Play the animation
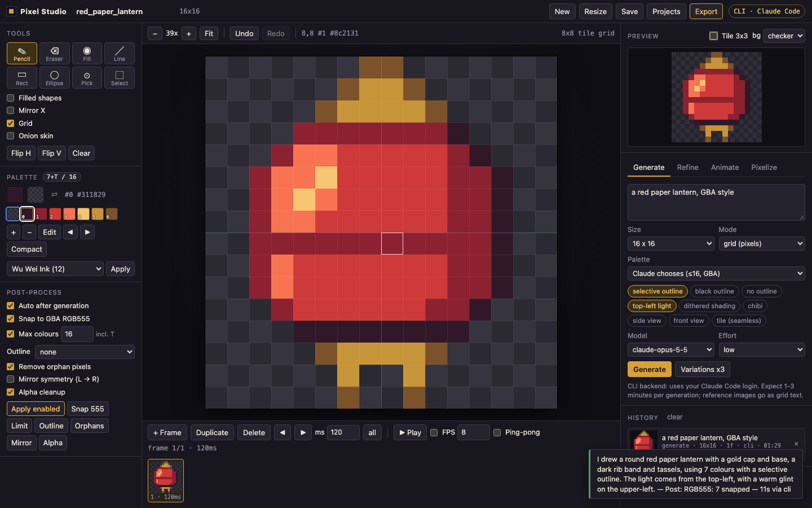 [410, 432]
